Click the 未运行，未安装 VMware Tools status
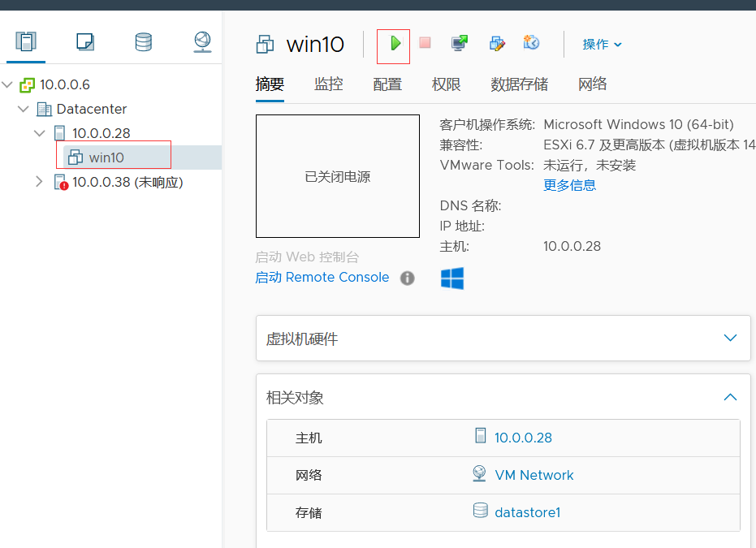Viewport: 756px width, 548px height. [x=590, y=166]
